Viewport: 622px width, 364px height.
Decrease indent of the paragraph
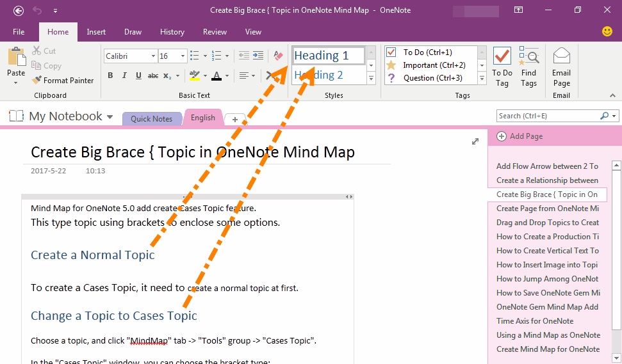point(244,56)
